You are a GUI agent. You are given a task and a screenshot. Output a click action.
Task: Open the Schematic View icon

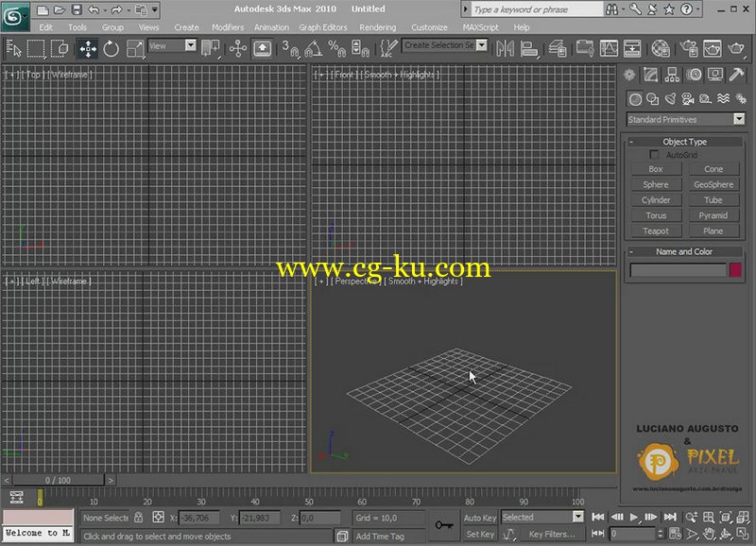[632, 49]
